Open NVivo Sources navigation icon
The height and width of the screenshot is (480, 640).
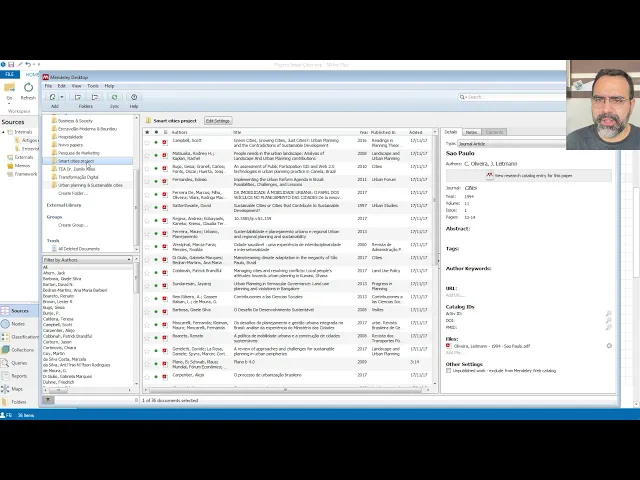click(x=5, y=311)
